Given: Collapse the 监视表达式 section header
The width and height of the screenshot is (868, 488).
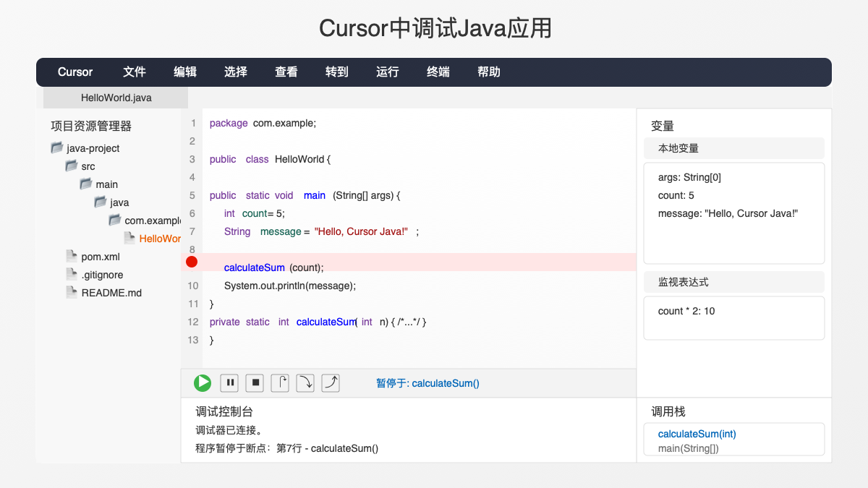Looking at the screenshot, I should click(734, 282).
